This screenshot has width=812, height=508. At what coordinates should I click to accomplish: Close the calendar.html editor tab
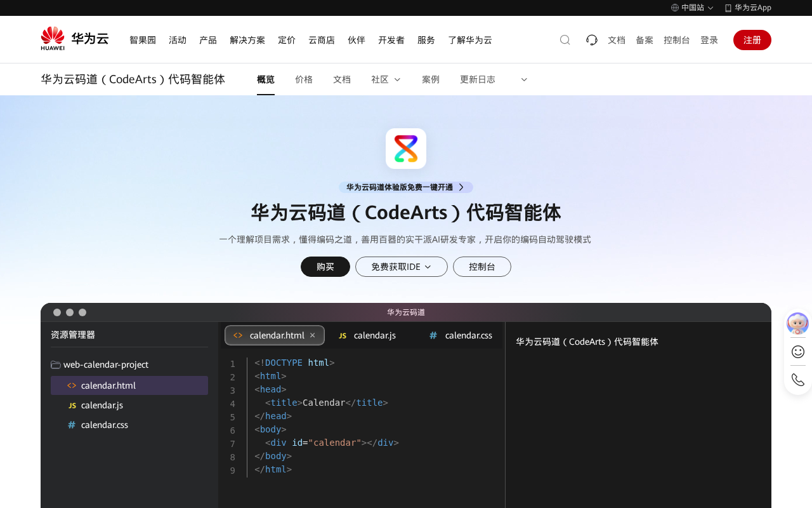point(312,335)
